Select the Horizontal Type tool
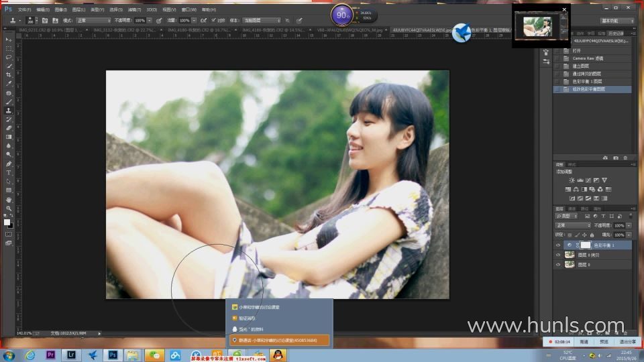644x362 pixels. [x=9, y=173]
